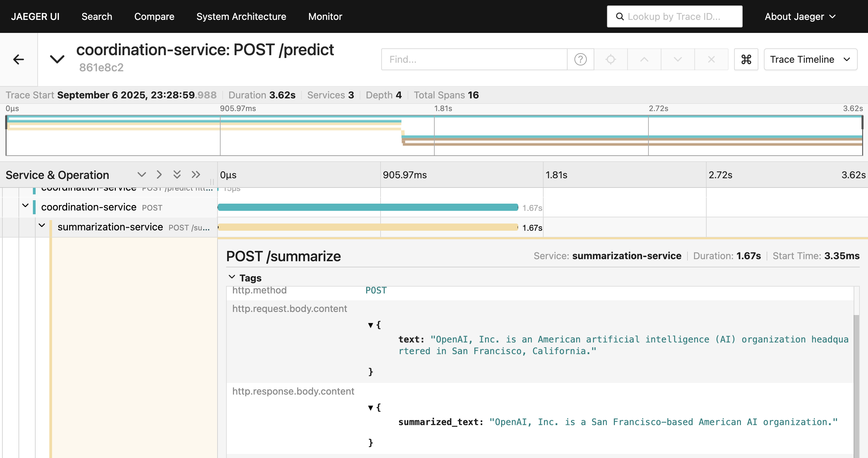This screenshot has height=458, width=868.
Task: Go to the previous search result arrow
Action: (x=644, y=59)
